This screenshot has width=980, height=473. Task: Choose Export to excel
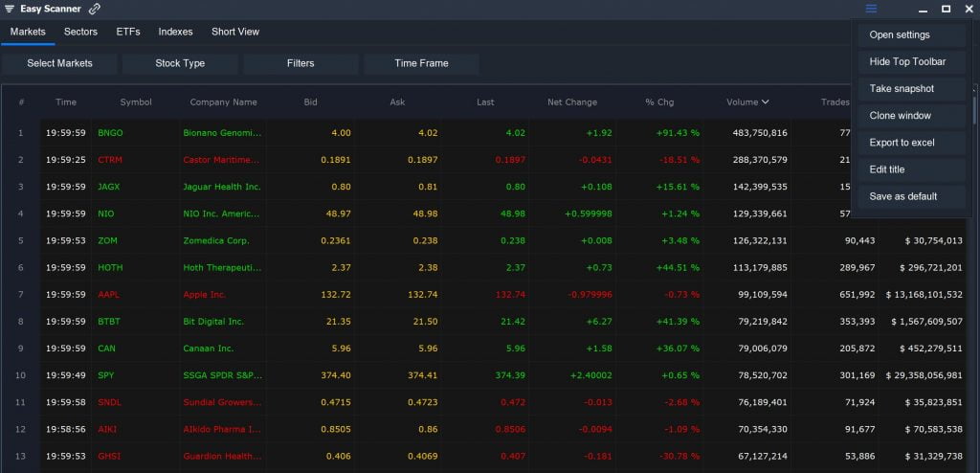point(911,143)
